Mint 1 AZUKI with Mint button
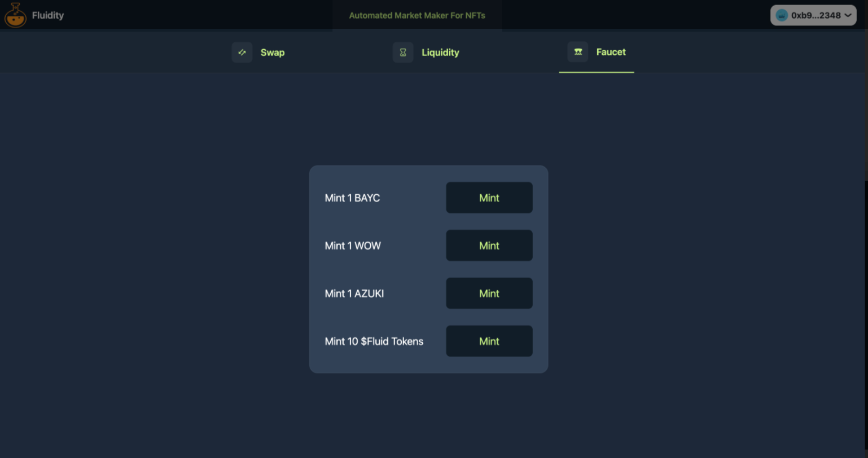868x458 pixels. pyautogui.click(x=489, y=293)
